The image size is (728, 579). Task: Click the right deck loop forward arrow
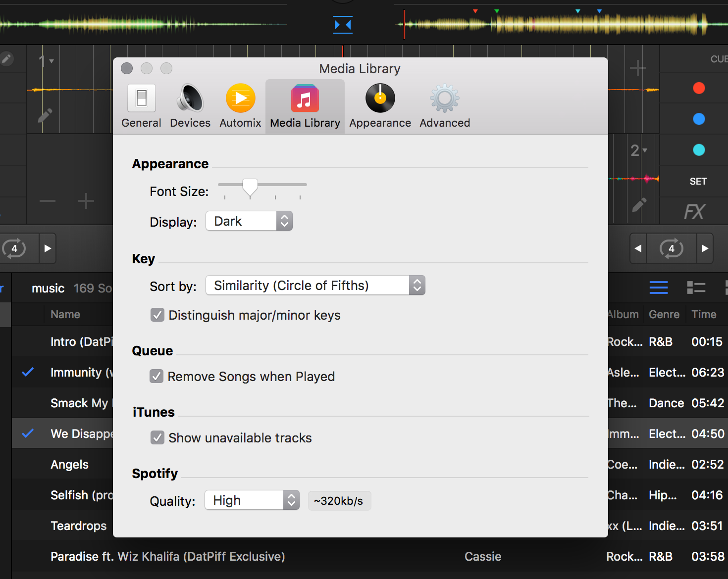[x=705, y=248]
